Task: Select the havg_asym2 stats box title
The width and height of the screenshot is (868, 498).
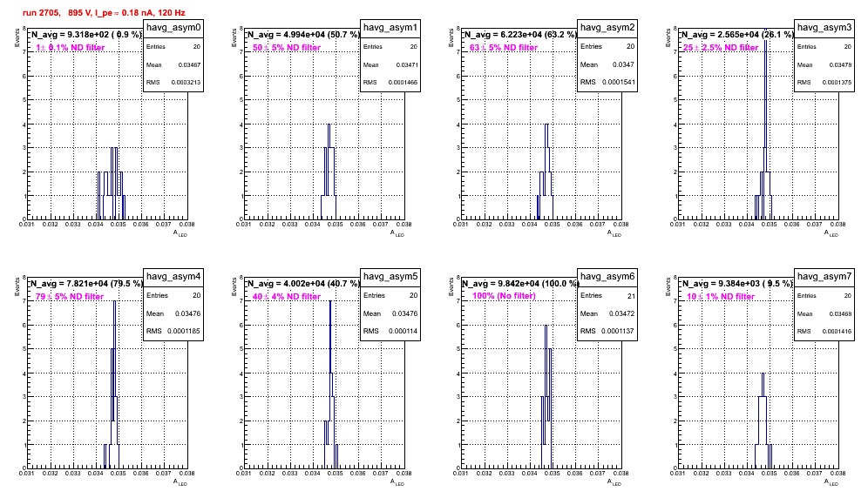Action: 607,27
